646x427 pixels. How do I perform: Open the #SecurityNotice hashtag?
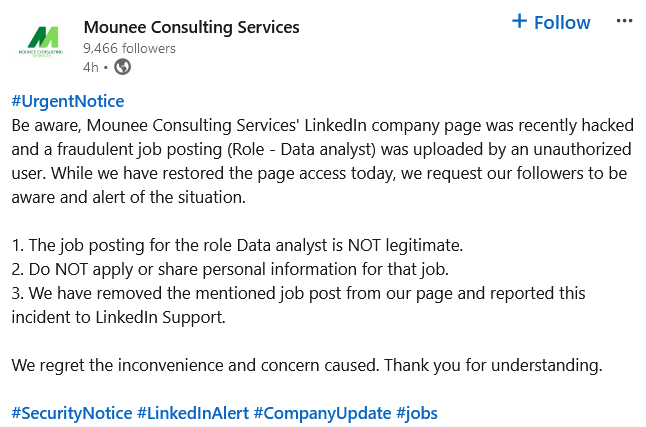click(72, 413)
